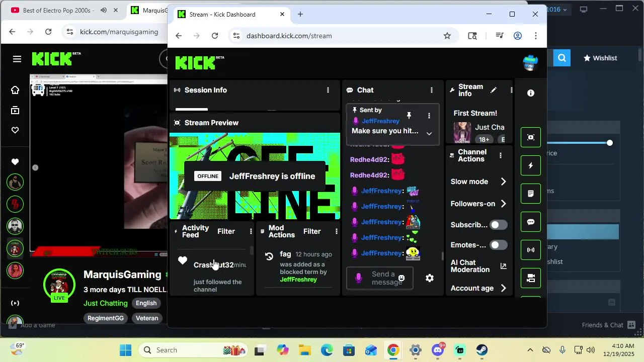
Task: Adjust the Steam price slider handle
Action: pyautogui.click(x=610, y=143)
